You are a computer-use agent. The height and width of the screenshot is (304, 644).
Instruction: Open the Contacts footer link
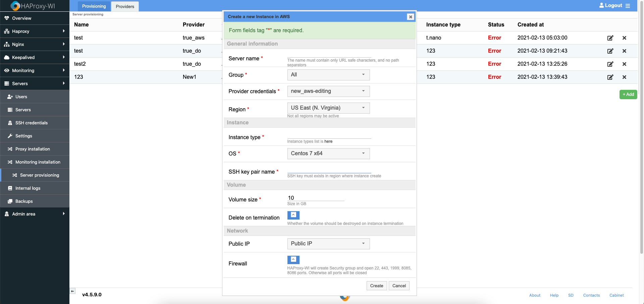pos(591,295)
